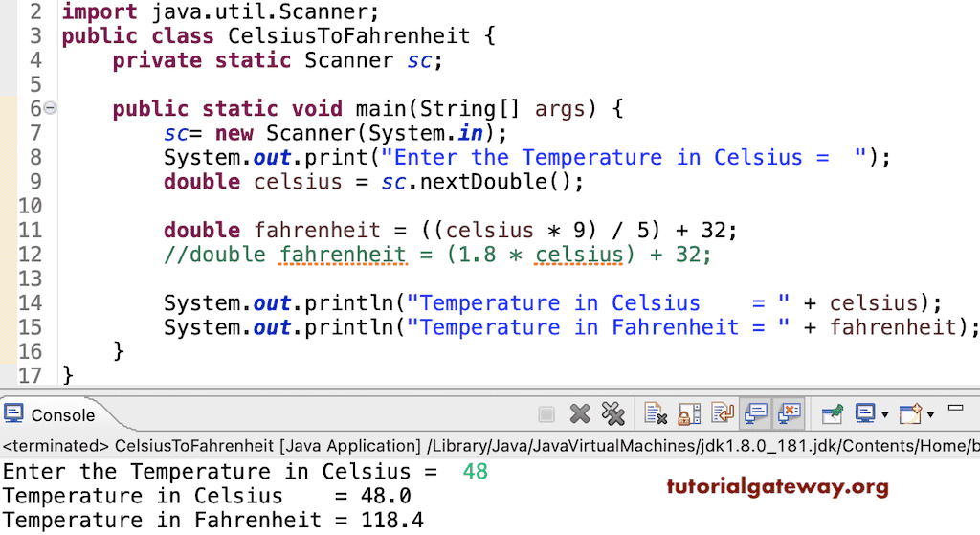The width and height of the screenshot is (980, 535).
Task: Open the Open Console dropdown arrow
Action: (x=930, y=415)
